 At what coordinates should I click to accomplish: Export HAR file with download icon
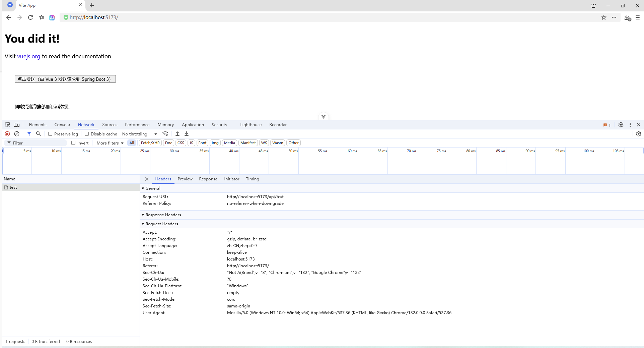point(187,134)
